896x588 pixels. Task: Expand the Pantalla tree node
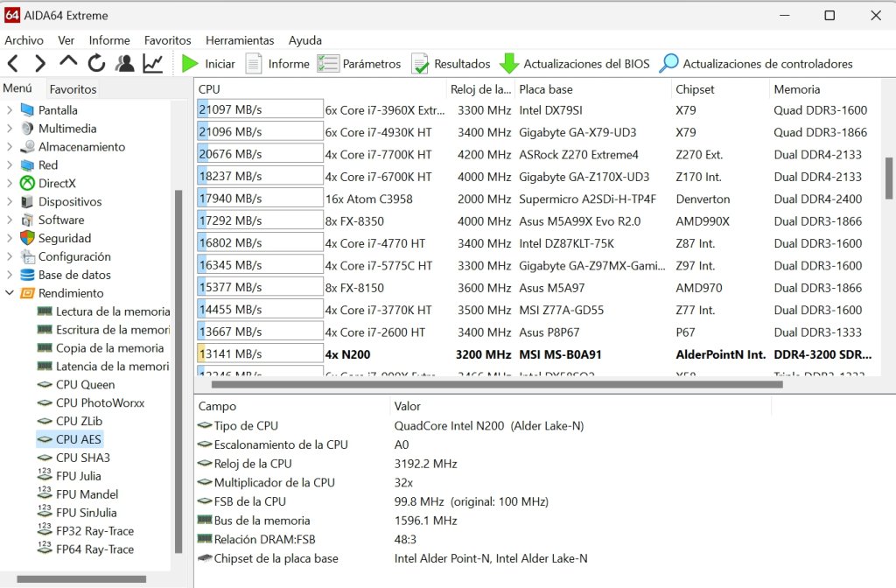9,109
